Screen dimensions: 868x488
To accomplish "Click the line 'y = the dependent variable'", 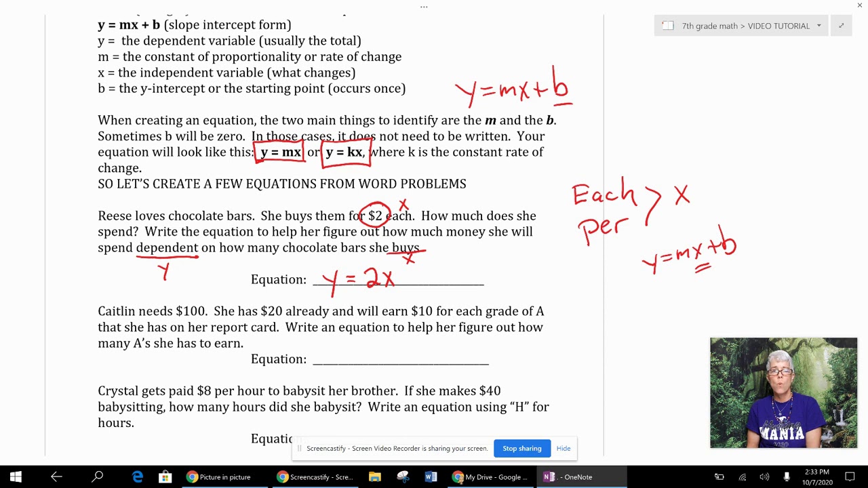I will coord(229,41).
